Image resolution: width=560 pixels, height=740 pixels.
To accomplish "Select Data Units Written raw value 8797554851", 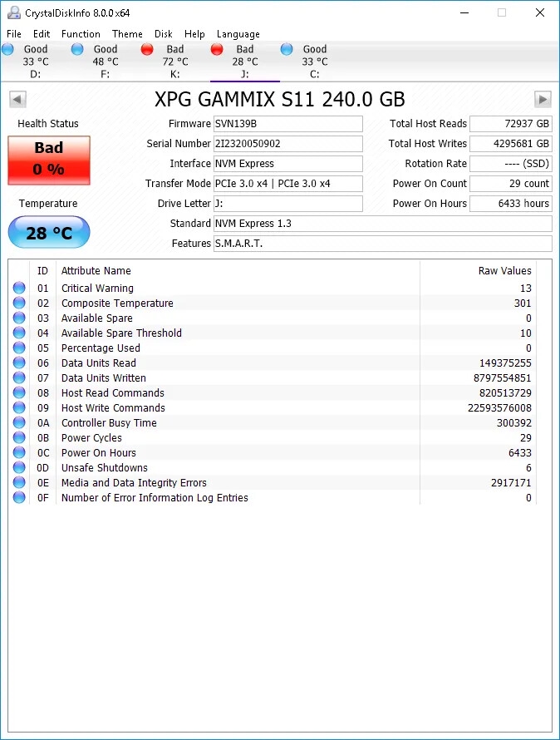I will click(x=503, y=378).
